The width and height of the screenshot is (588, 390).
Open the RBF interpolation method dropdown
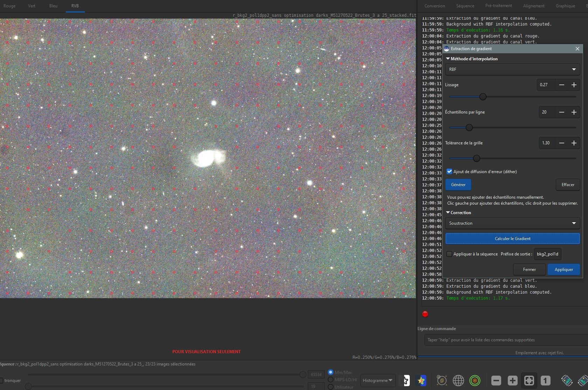click(512, 69)
